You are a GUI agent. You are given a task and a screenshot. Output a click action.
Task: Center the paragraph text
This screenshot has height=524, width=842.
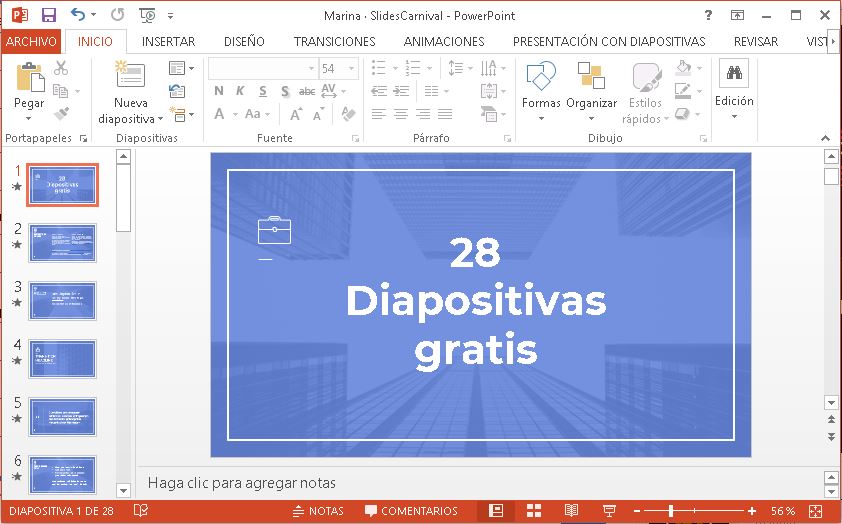pos(401,114)
